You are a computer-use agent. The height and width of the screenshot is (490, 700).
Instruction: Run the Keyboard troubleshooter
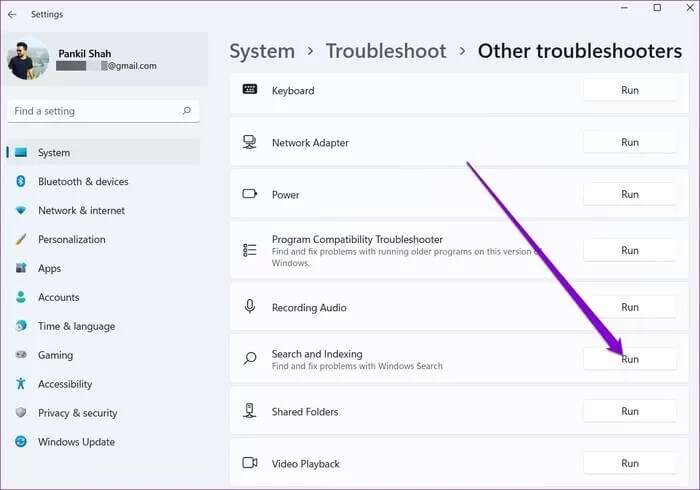[629, 90]
